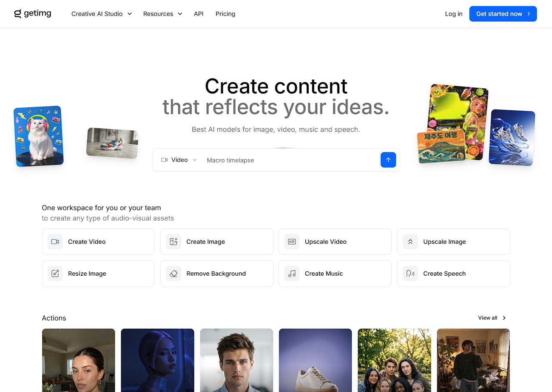Click the camera icon in the prompt bar
Viewport: 552px width, 392px height.
coord(164,160)
